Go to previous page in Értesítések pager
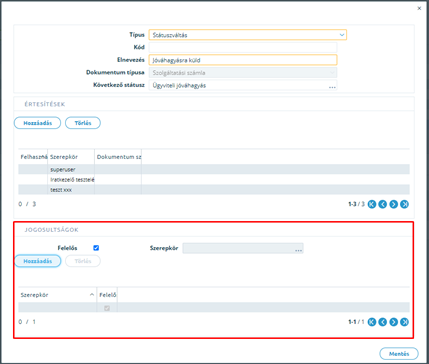The width and height of the screenshot is (429, 364). pyautogui.click(x=383, y=204)
